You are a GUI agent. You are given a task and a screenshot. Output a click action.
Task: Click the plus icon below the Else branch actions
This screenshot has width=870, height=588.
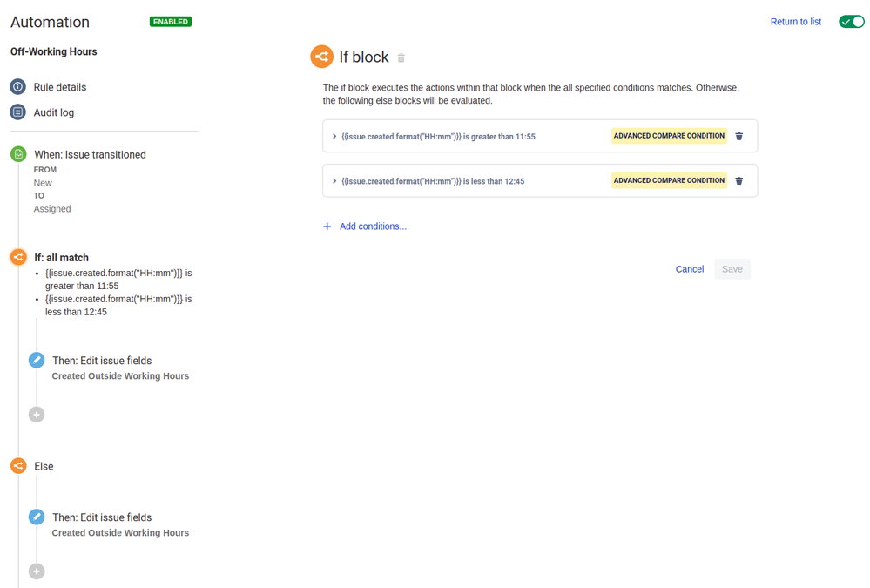(x=36, y=571)
